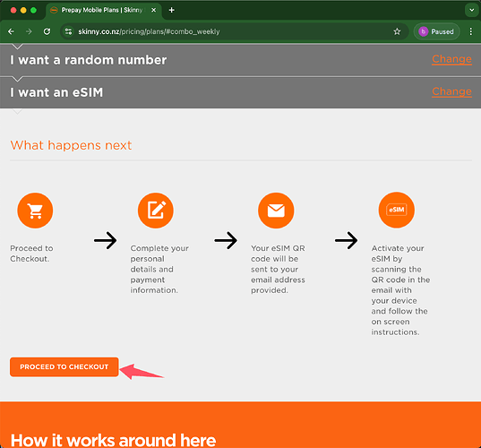Image resolution: width=481 pixels, height=448 pixels.
Task: Click the 'Complete your personal details' step text
Action: [x=159, y=269]
